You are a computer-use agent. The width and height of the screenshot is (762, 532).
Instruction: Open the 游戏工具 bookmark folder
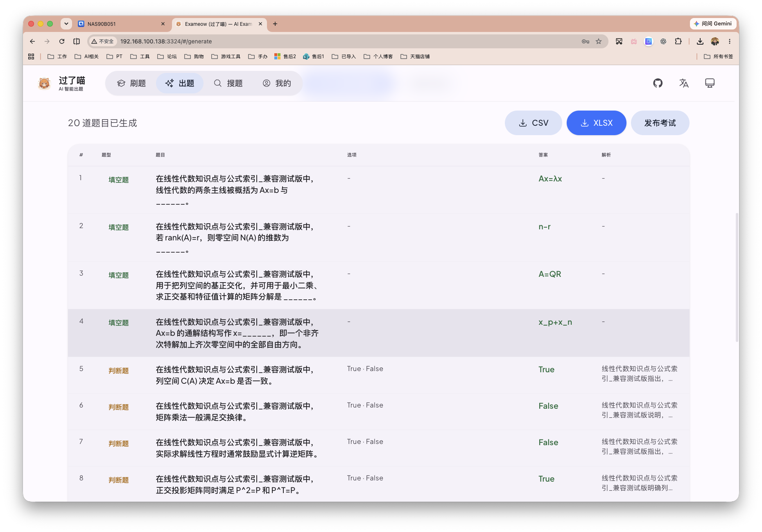(226, 57)
